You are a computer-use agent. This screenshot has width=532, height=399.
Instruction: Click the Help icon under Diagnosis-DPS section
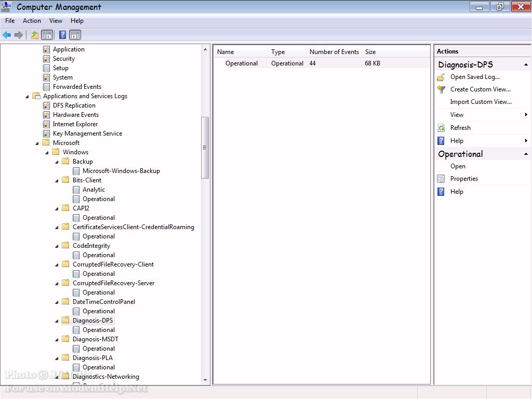click(x=441, y=141)
